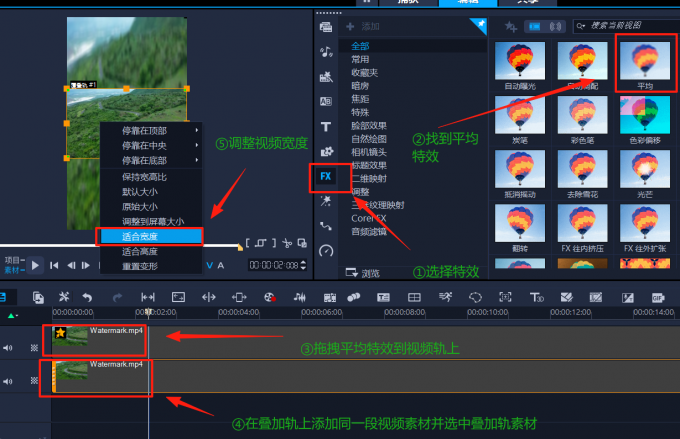The width and height of the screenshot is (680, 439).
Task: Choose 适合宽度 from context menu
Action: (151, 236)
